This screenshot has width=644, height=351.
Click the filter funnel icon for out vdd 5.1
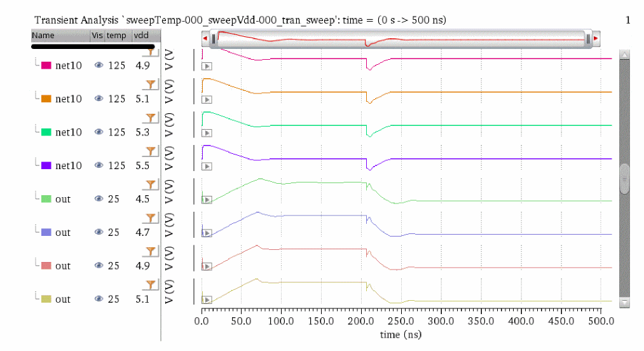click(x=151, y=284)
